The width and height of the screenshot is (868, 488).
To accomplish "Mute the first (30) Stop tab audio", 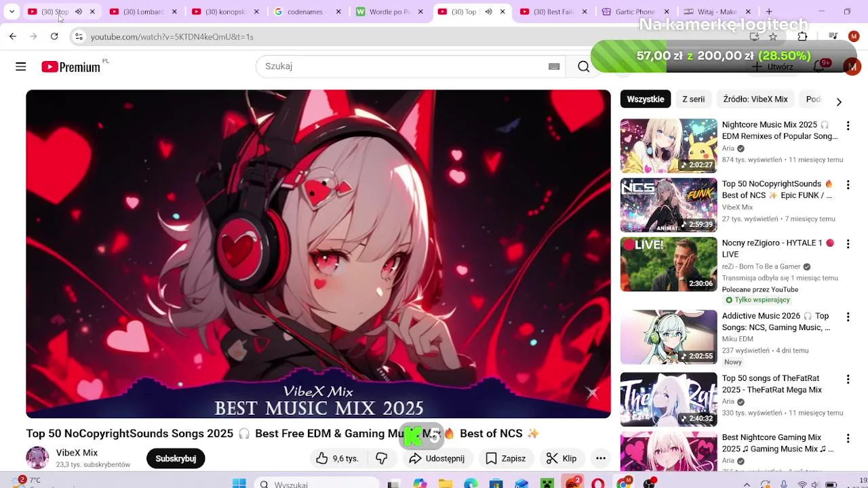I will tap(79, 12).
